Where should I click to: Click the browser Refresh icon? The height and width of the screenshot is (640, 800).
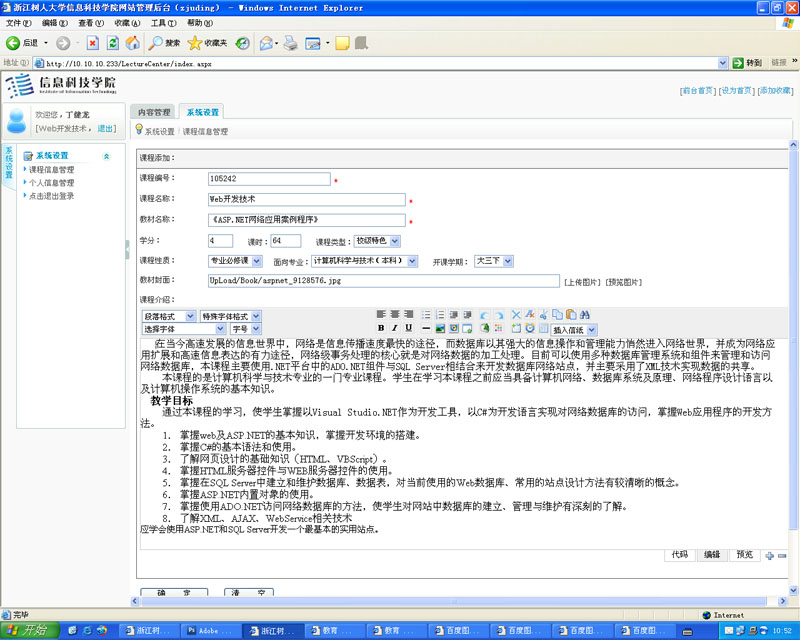tap(112, 43)
